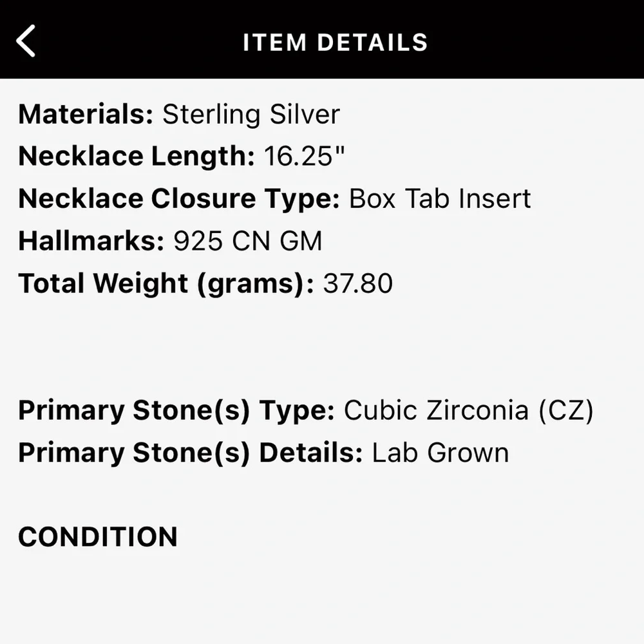
Task: Select the Lab Grown value
Action: 439,453
